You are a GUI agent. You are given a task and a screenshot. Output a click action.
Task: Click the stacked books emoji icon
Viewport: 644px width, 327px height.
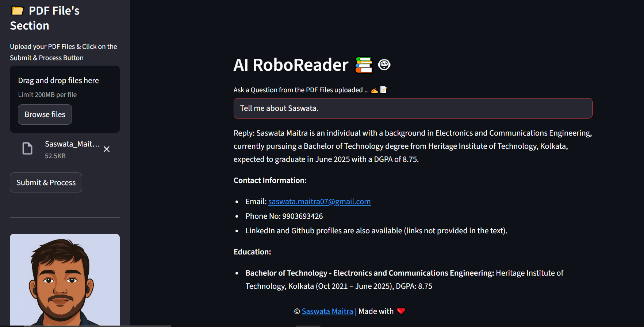point(364,65)
